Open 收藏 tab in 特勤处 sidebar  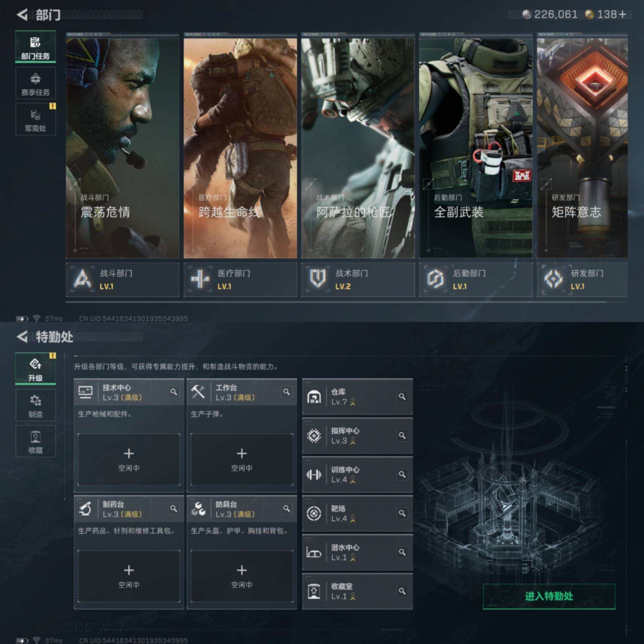click(36, 441)
